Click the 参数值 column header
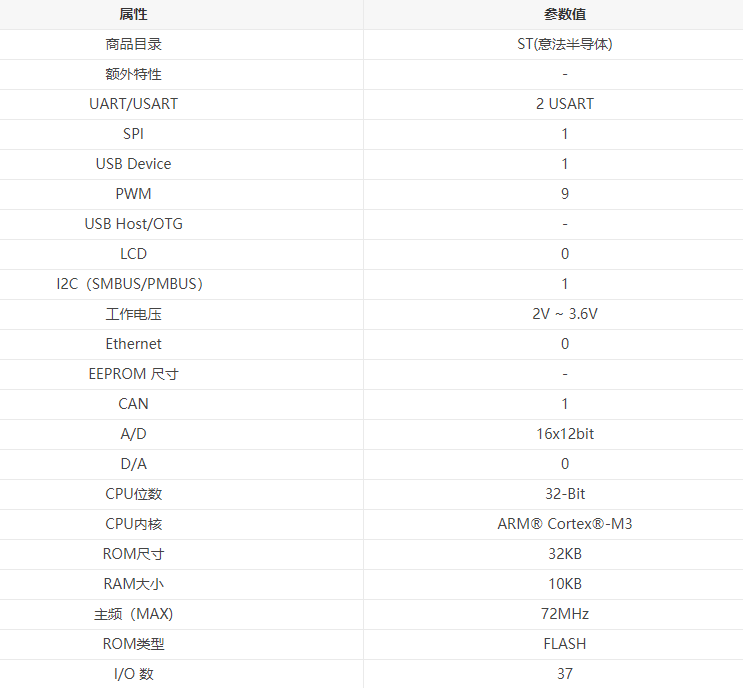 [x=564, y=14]
